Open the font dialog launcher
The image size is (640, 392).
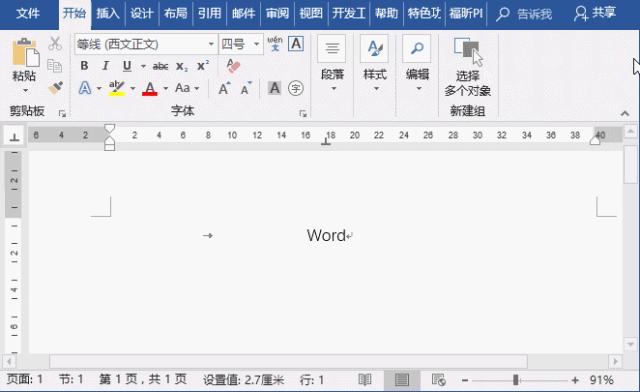point(303,114)
